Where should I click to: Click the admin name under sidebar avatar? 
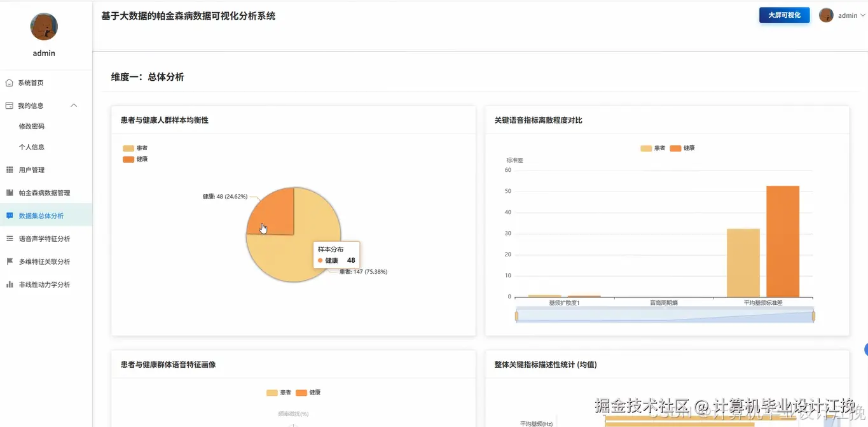(44, 53)
